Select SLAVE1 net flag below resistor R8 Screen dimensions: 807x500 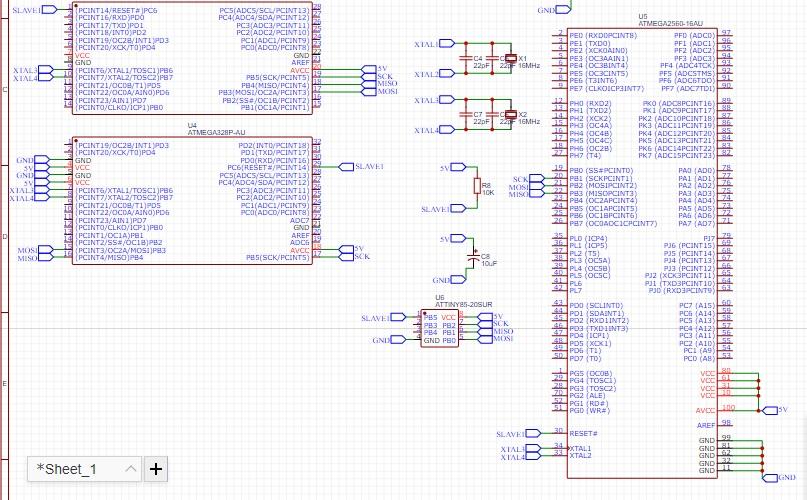[x=458, y=209]
